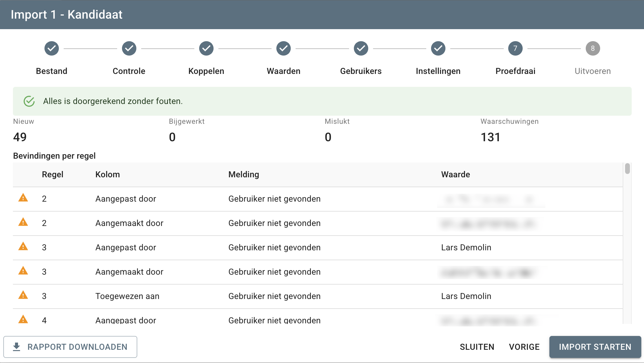Click the download icon in Rapport Downloaden
644x363 pixels.
pyautogui.click(x=17, y=347)
